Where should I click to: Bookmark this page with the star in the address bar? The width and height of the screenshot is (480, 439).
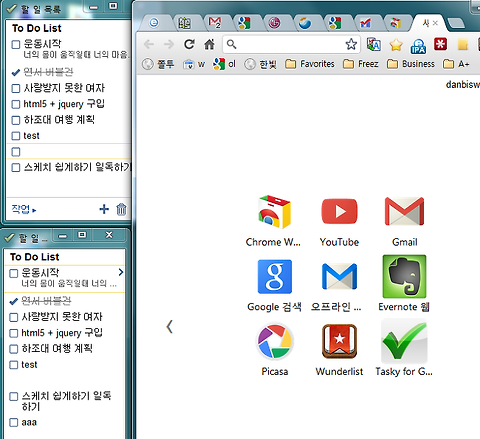[351, 44]
